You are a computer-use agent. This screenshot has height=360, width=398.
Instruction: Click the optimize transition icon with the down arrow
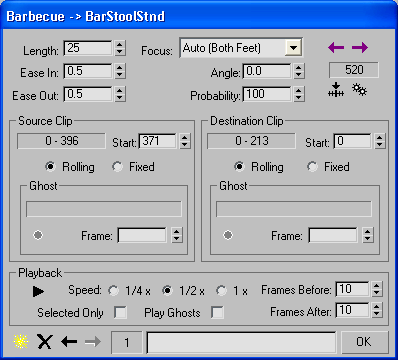point(336,90)
